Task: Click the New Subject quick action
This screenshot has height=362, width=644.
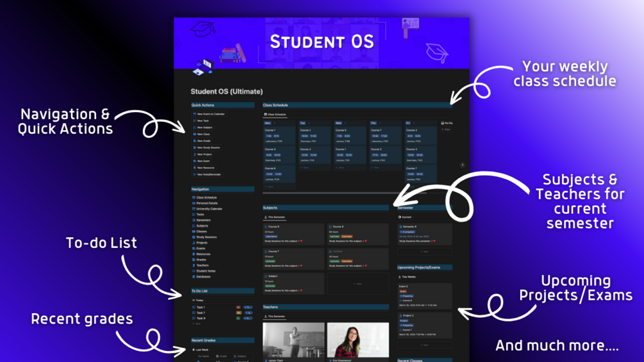Action: (202, 128)
